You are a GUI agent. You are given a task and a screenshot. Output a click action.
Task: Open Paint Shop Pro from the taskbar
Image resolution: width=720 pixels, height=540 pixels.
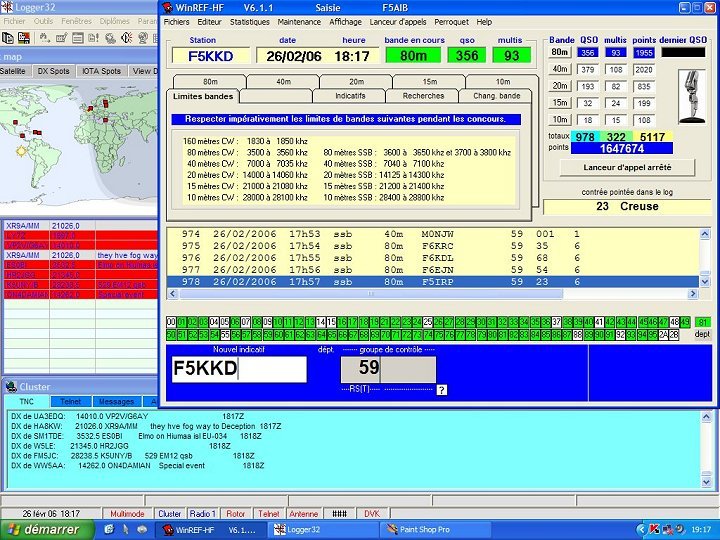tap(426, 529)
